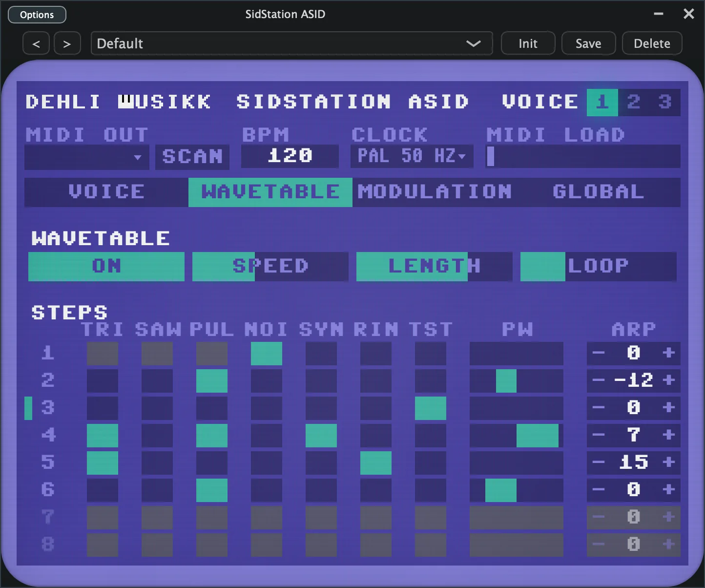
Task: Click the Init preset button
Action: tap(528, 43)
